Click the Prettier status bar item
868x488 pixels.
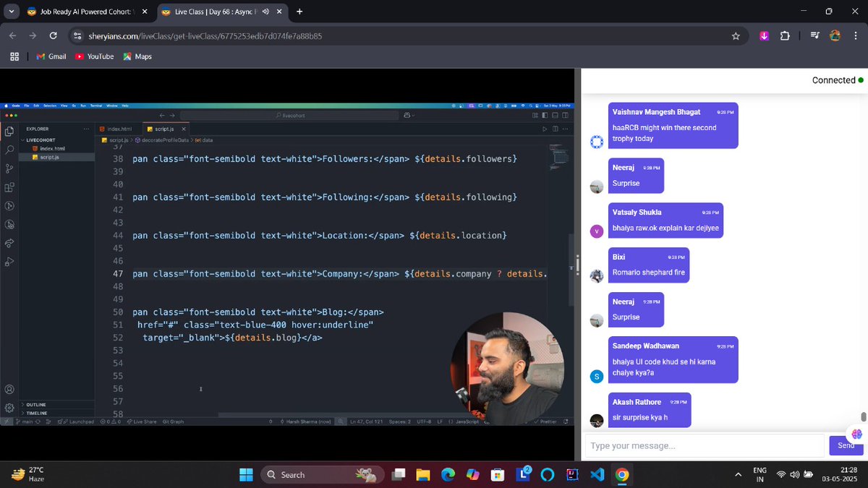(x=545, y=421)
